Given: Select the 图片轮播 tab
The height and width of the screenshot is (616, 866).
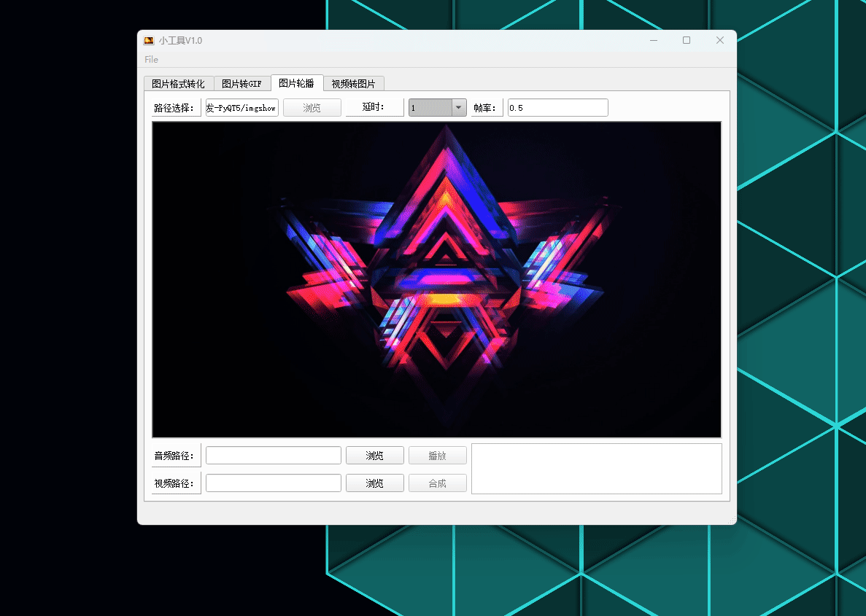Looking at the screenshot, I should pos(297,83).
